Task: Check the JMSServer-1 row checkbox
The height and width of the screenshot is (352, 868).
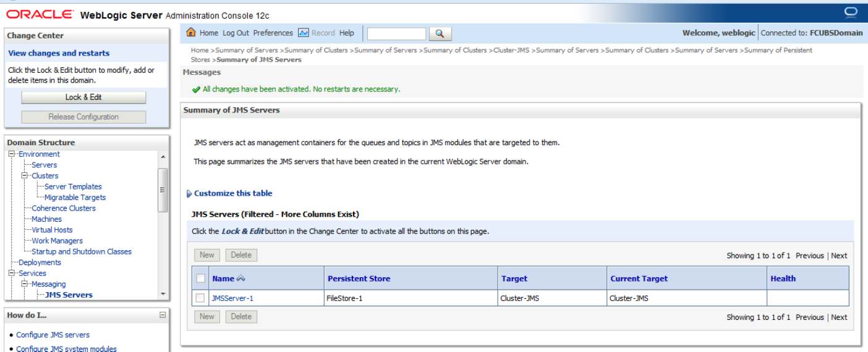Action: pos(200,298)
